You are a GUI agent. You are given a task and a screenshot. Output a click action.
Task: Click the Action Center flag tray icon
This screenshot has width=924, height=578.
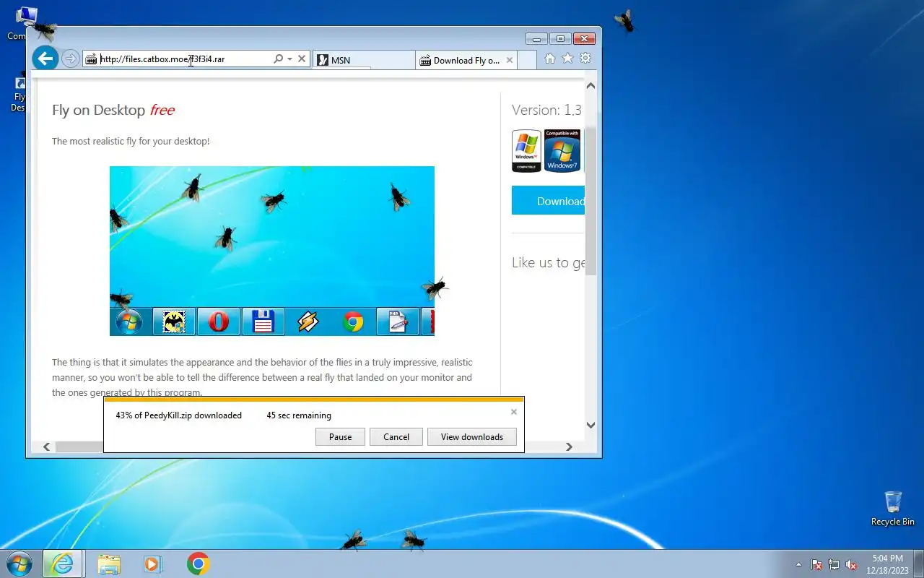tap(816, 564)
